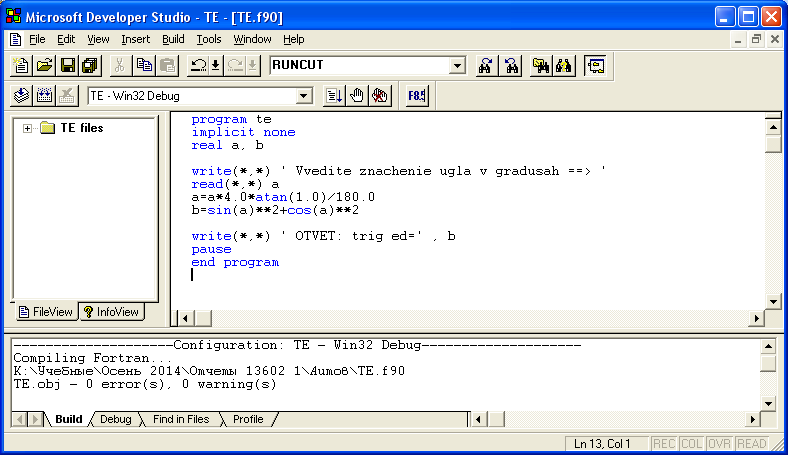Click output pane scrollbar down arrow
788x455 pixels.
coord(768,403)
